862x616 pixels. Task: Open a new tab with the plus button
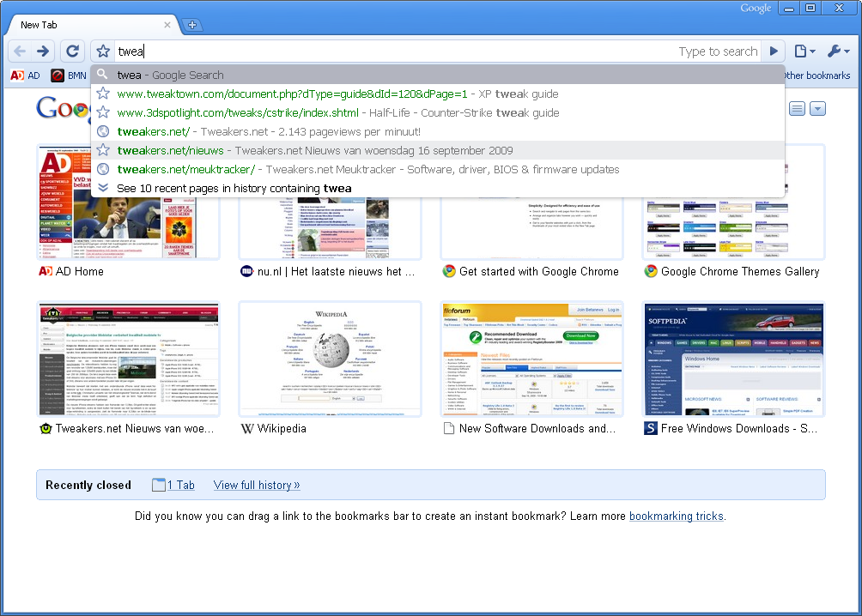(191, 25)
